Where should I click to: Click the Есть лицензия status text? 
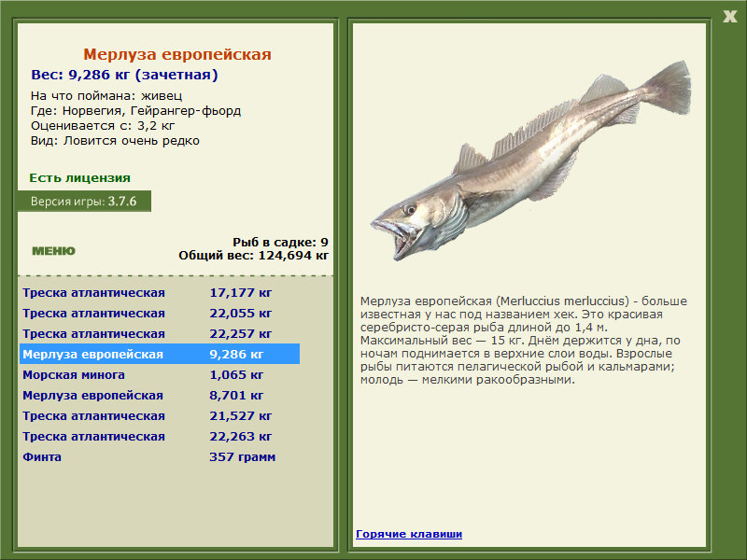pos(79,177)
